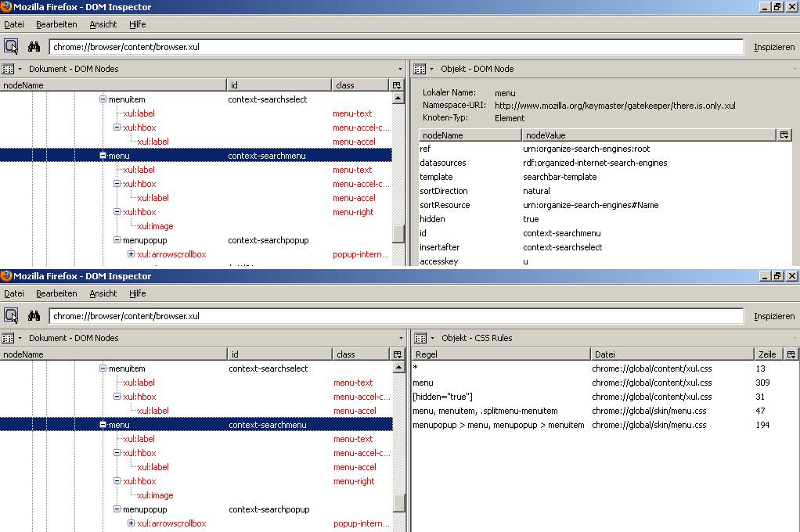Click the viewer list icon beside 'Objekt - DOM Node'
The width and height of the screenshot is (800, 532).
tap(420, 69)
